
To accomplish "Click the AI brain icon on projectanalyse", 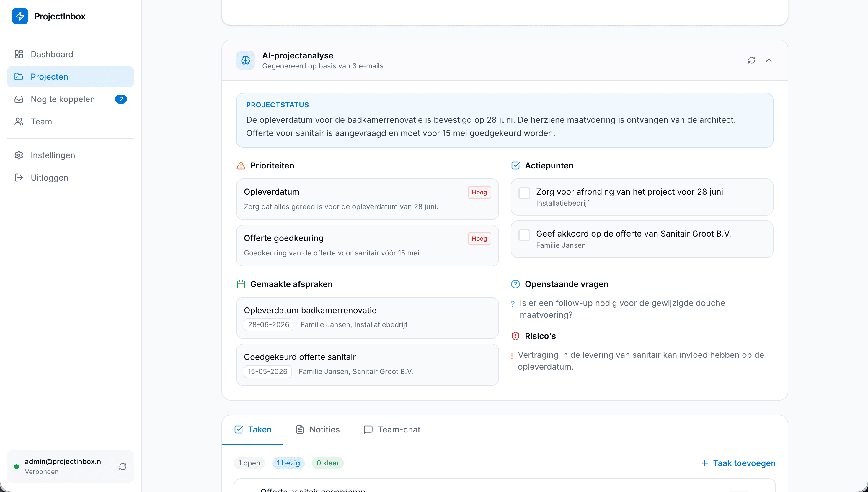I will (245, 60).
